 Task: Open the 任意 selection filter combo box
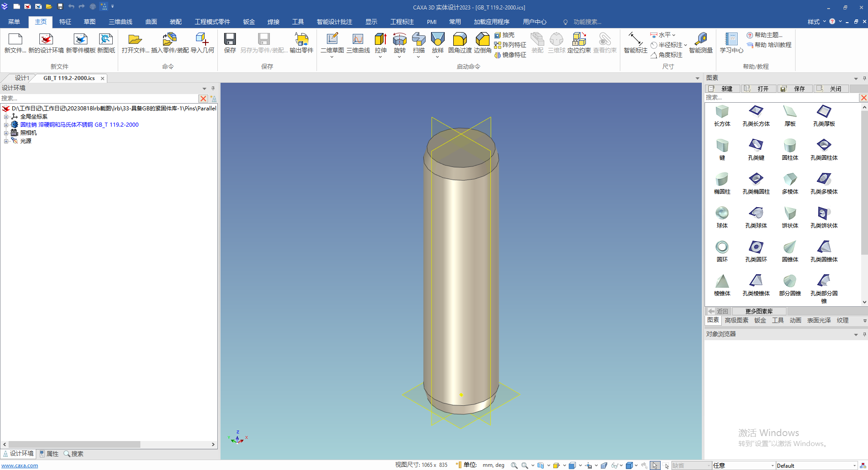pyautogui.click(x=743, y=465)
